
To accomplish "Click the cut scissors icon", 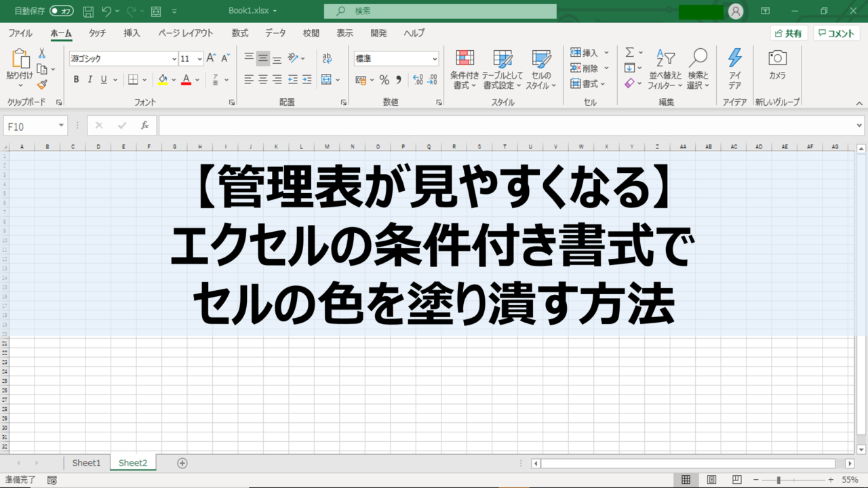I will point(42,54).
